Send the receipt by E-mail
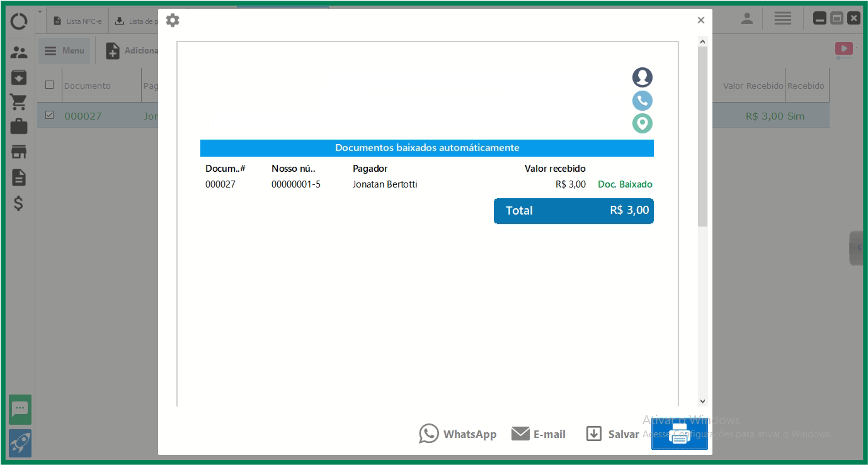The image size is (868, 465). pos(539,434)
